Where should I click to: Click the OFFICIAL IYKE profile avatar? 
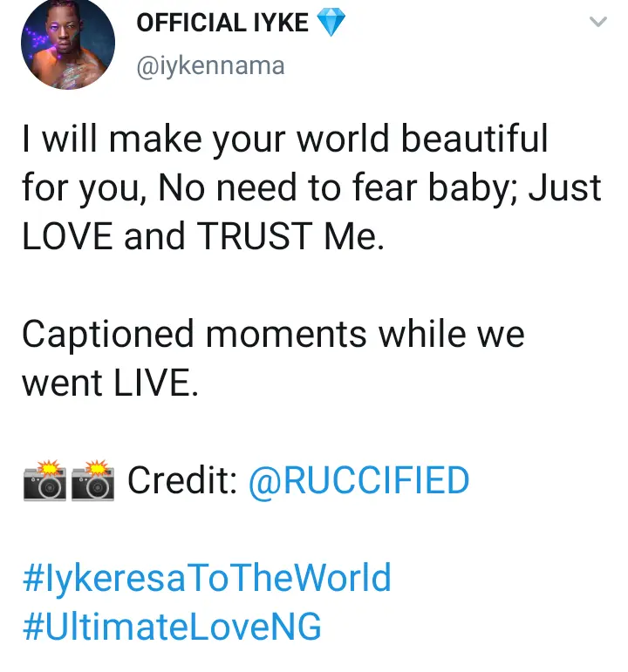pyautogui.click(x=68, y=44)
